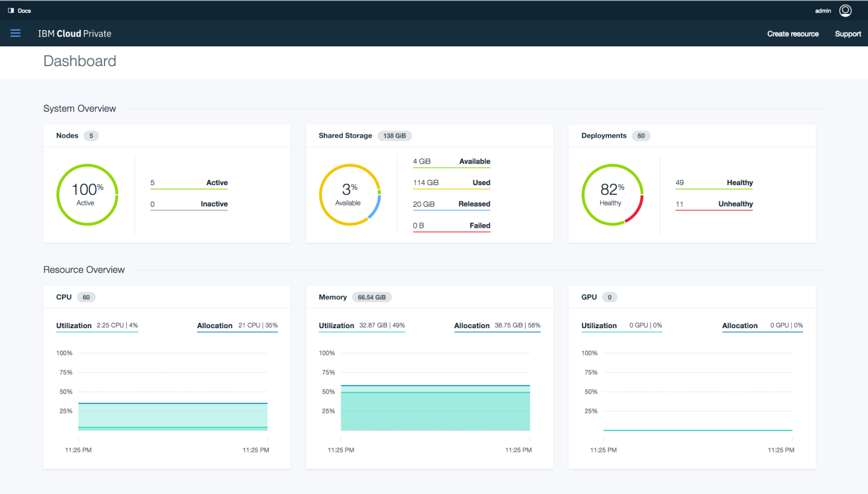Click GPU Utilization legend label
Screen dimensions: 868x494
click(x=599, y=326)
